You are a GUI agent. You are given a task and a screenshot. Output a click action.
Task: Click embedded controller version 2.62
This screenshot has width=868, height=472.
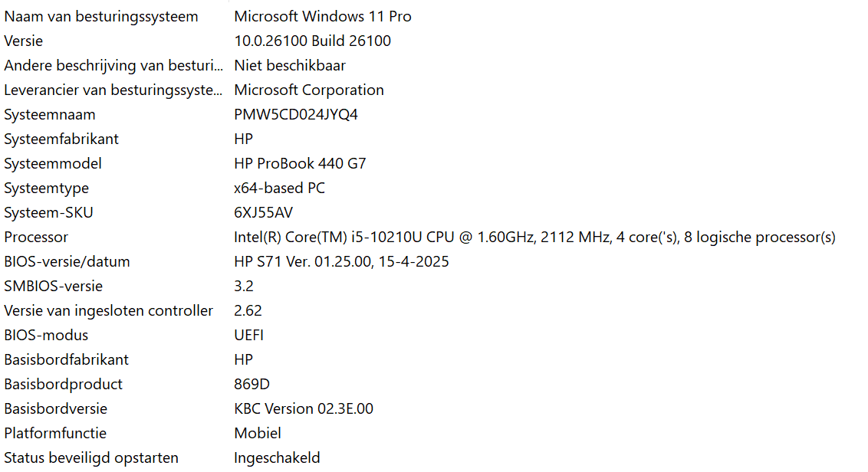[x=248, y=310]
